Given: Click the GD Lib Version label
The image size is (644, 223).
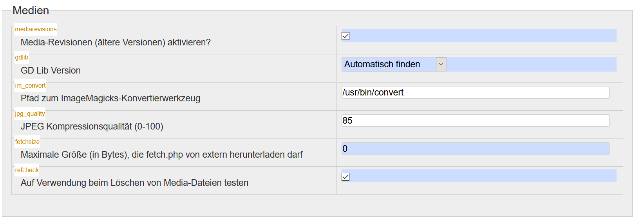Looking at the screenshot, I should (x=51, y=70).
